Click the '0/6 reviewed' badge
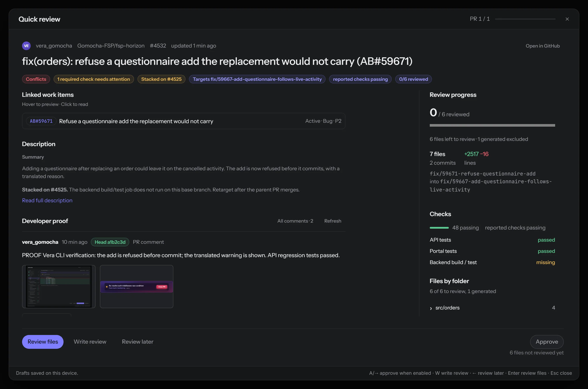Screen dimensions: 588x389 pos(413,79)
